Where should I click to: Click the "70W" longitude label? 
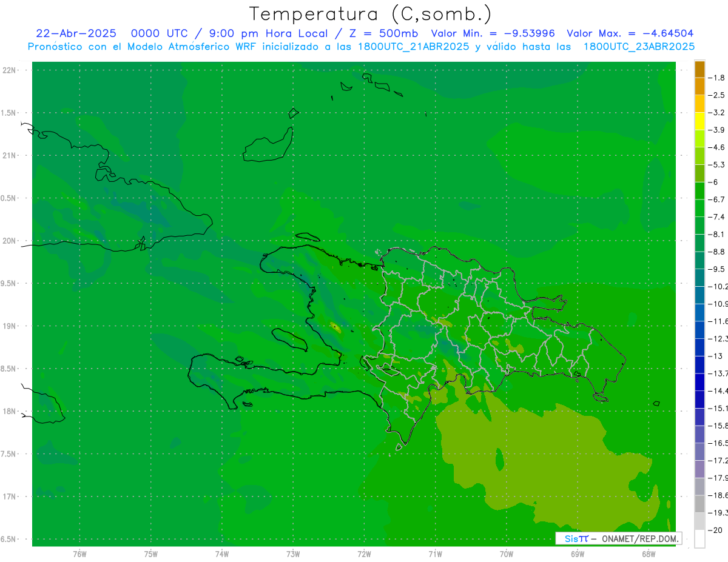pos(507,554)
